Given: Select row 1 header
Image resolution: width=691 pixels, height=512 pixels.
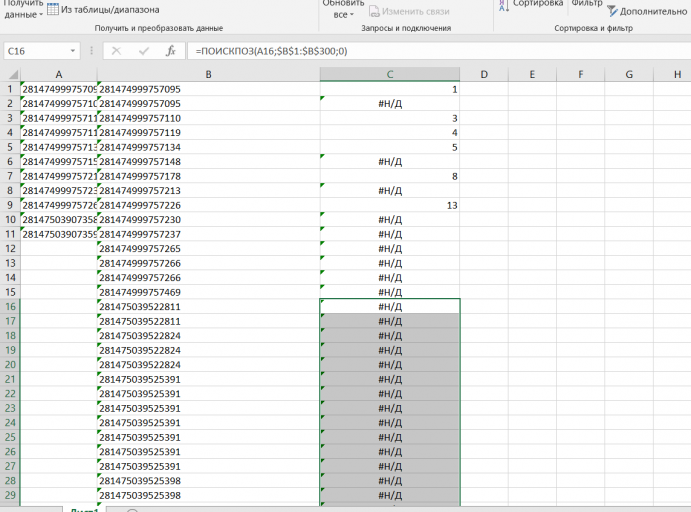Looking at the screenshot, I should pos(10,89).
